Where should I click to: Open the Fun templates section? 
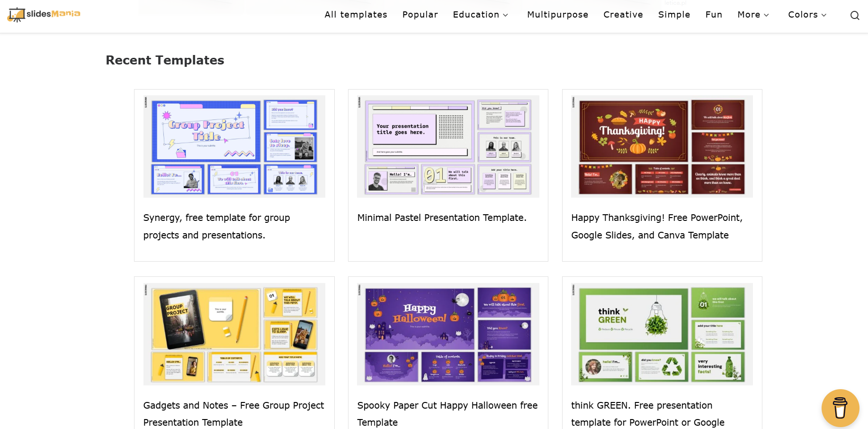pos(714,15)
